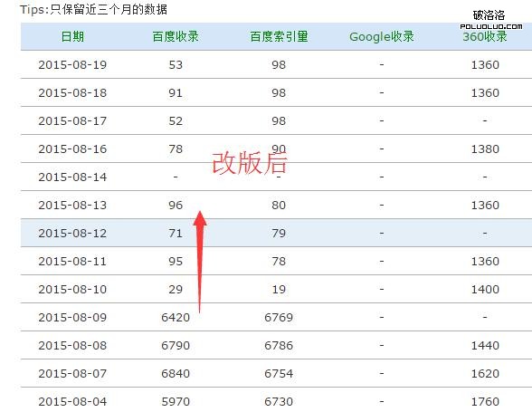This screenshot has width=532, height=412.
Task: Select the highlighted date 2015-08-12
Action: click(72, 233)
